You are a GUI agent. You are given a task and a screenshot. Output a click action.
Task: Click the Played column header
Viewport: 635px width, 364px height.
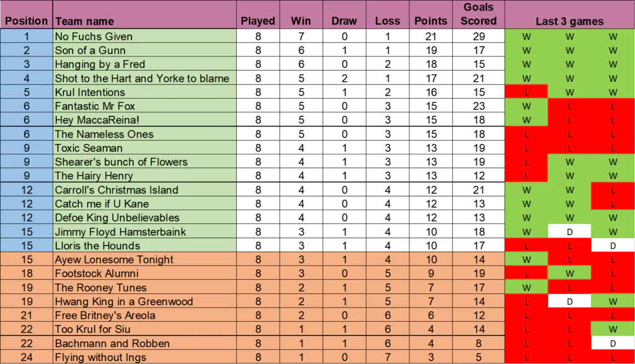pyautogui.click(x=258, y=20)
